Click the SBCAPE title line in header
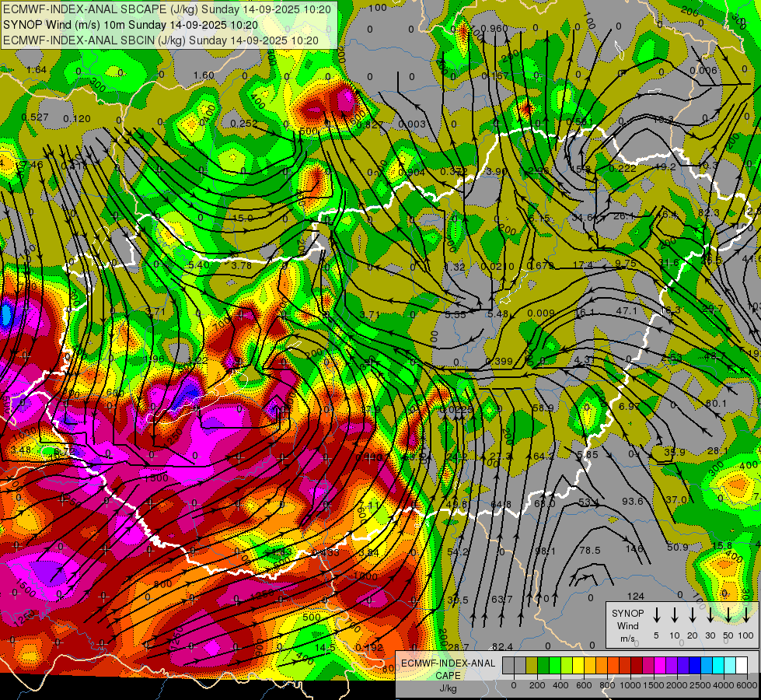This screenshot has height=700, width=761. tap(167, 9)
